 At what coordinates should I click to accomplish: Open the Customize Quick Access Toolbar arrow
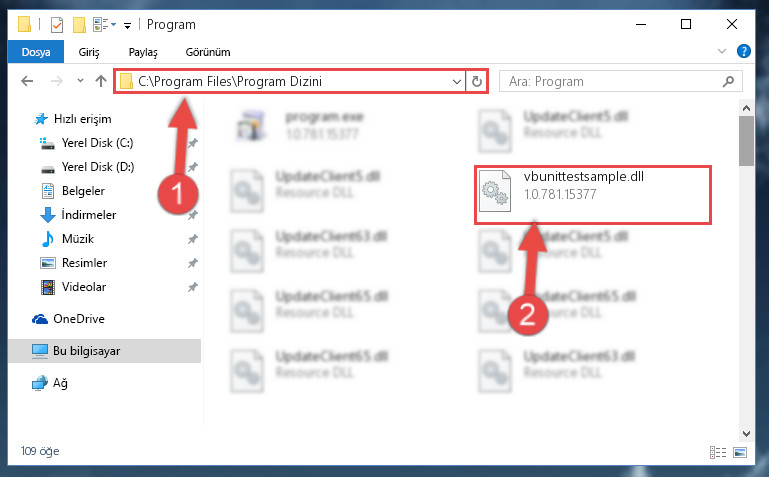(x=127, y=25)
